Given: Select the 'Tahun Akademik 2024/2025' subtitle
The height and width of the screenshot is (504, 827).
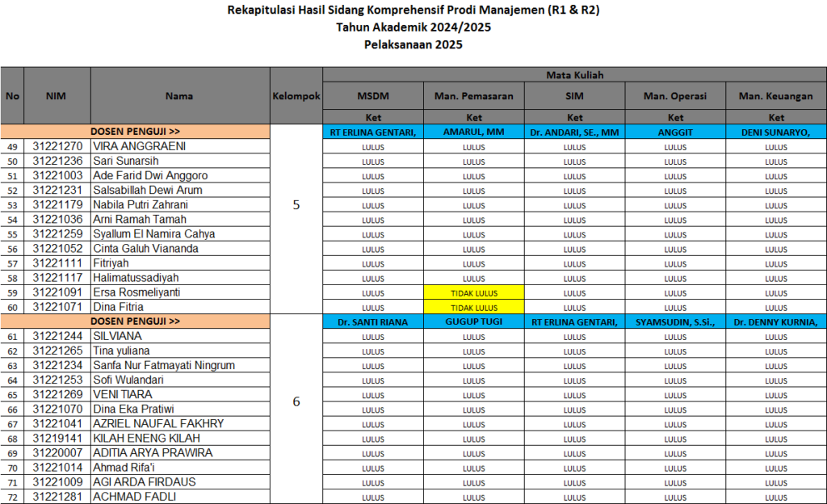Looking at the screenshot, I should pos(413,27).
